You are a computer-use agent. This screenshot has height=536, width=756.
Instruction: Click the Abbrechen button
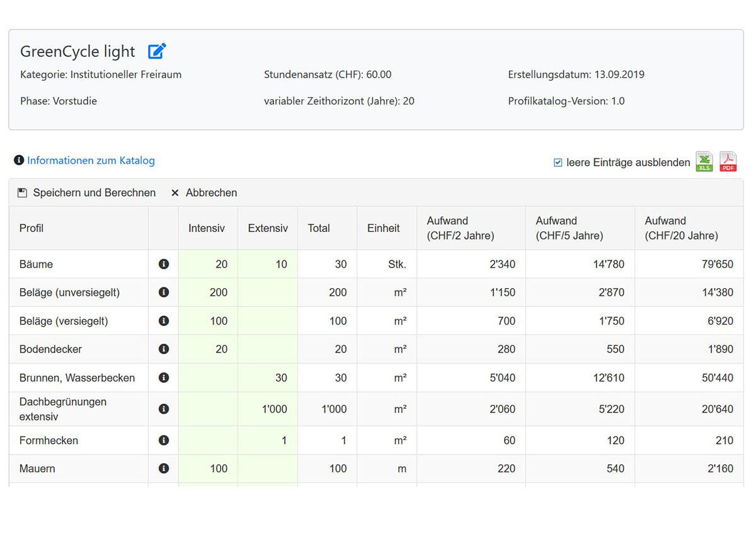[x=204, y=193]
